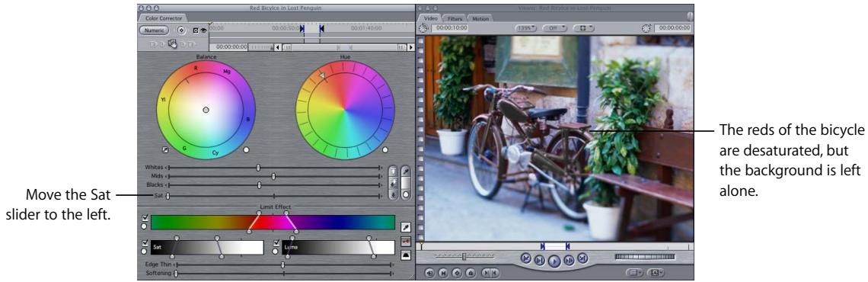Click the Balance wheel reset button
Viewport: 868px width, 282px height.
[247, 149]
